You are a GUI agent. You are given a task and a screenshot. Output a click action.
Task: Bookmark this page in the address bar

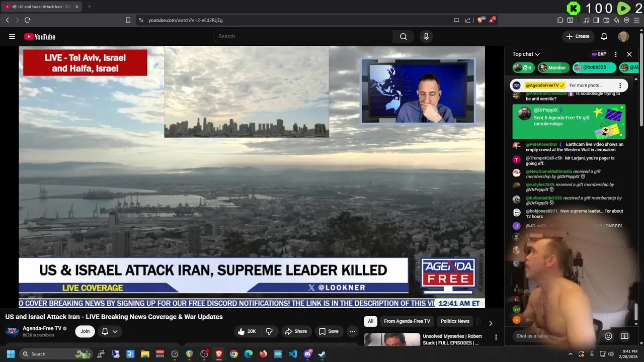pos(128,20)
